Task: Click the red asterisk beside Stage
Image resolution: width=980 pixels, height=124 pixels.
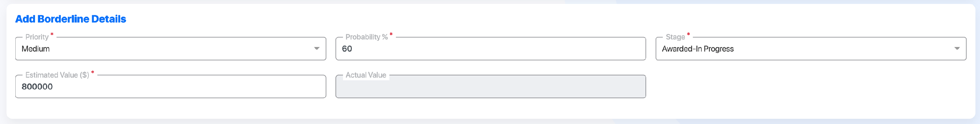Action: [688, 35]
